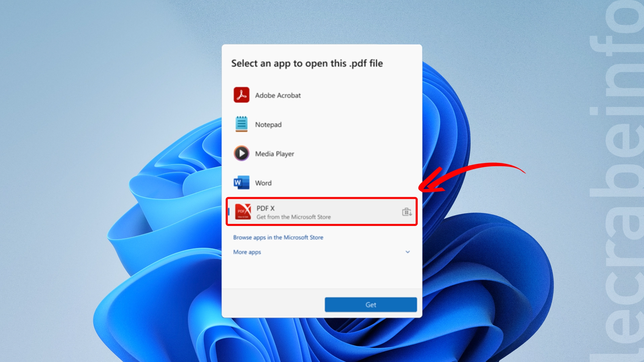Select the Notepad entry text
The height and width of the screenshot is (362, 644).
click(x=268, y=125)
